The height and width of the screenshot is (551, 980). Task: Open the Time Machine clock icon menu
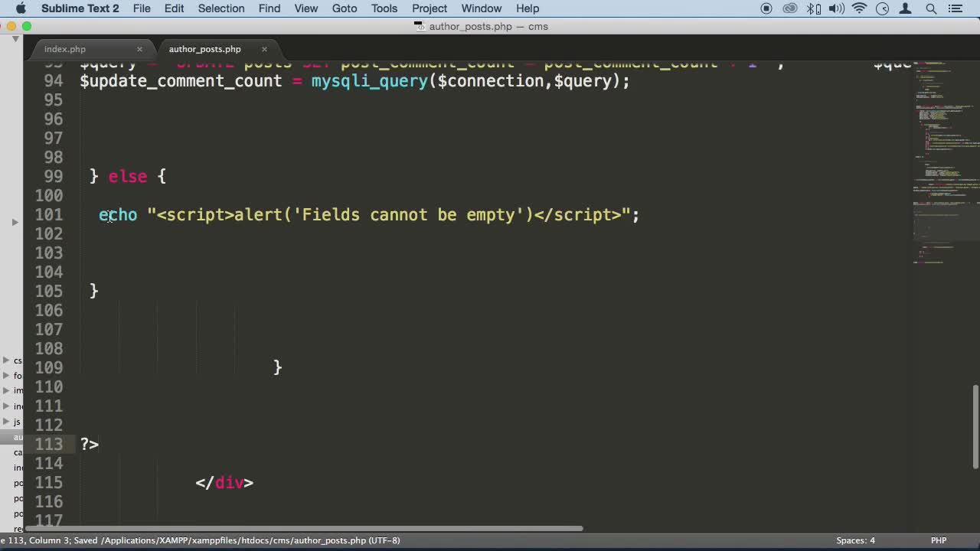[883, 8]
